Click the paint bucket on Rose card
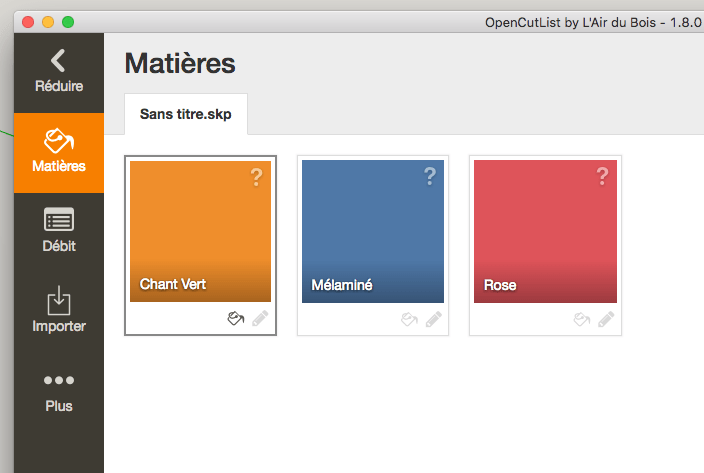 (582, 319)
